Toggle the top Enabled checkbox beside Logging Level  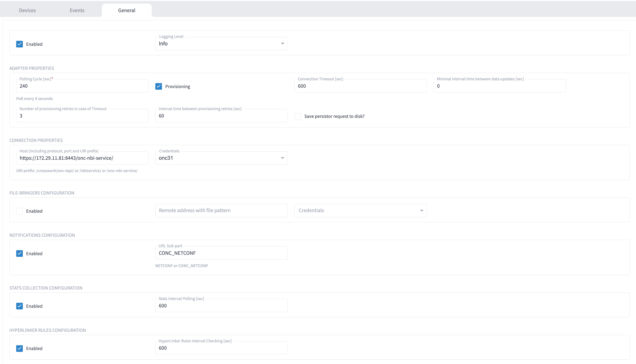tap(20, 44)
